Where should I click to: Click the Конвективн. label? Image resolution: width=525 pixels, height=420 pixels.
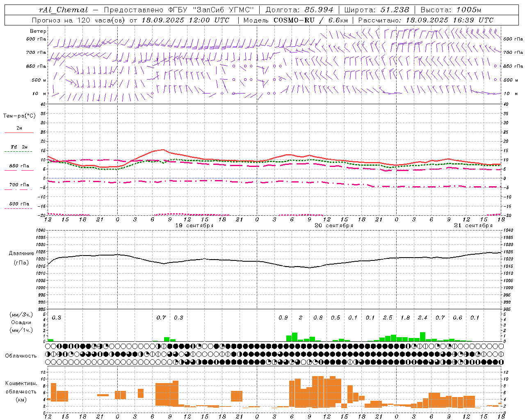21,383
